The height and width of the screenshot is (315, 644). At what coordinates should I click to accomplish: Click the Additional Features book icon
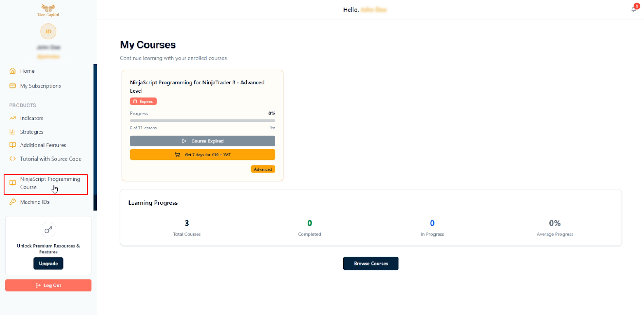[x=12, y=145]
